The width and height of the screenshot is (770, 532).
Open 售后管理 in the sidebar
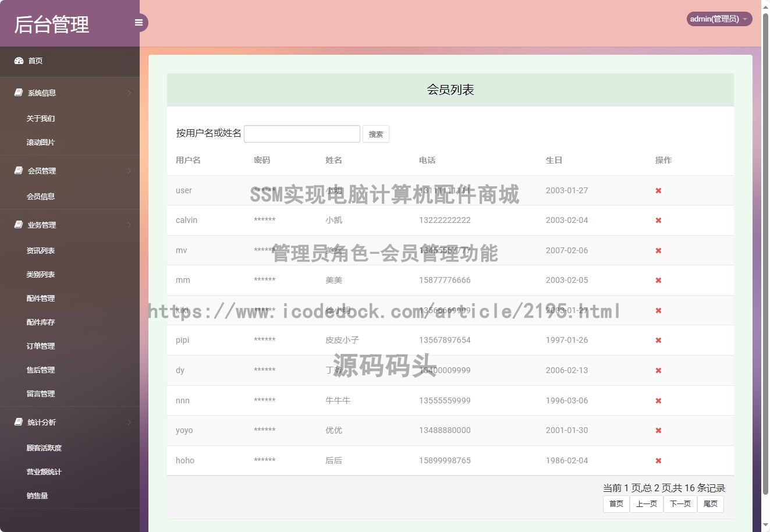(x=41, y=370)
